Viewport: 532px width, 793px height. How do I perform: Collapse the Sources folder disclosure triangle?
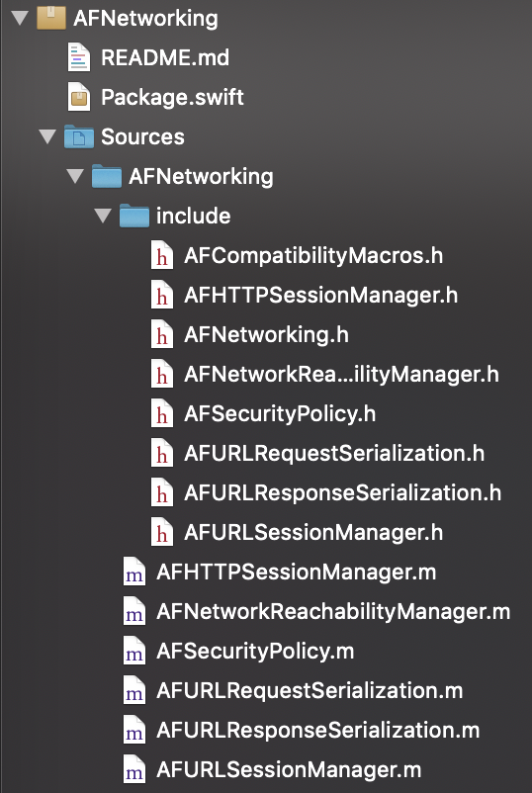pos(48,136)
